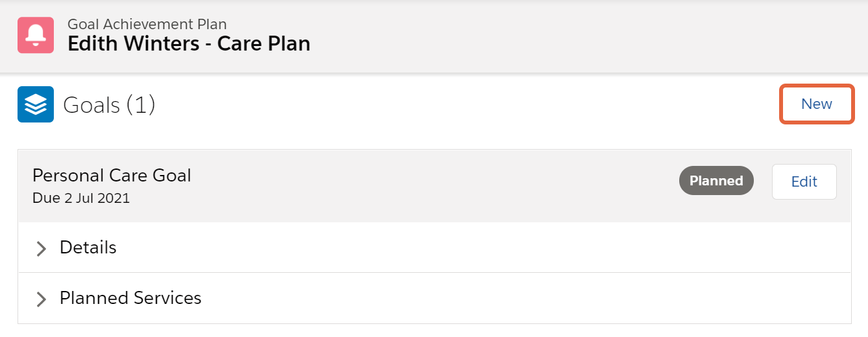The image size is (868, 337).
Task: Click the (1) goal count
Action: point(140,105)
